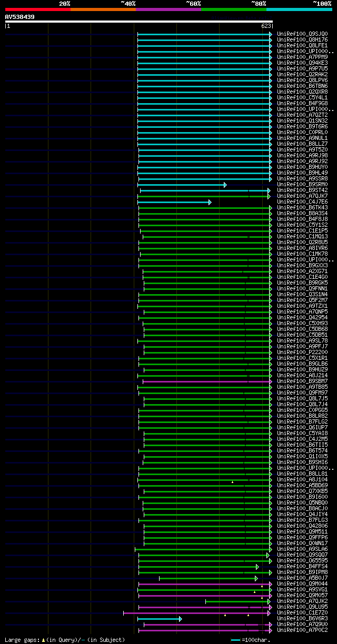The height and width of the screenshot is (644, 337).
Task: Select the UniRef100_Q2RAK2 label
Action: tap(302, 75)
